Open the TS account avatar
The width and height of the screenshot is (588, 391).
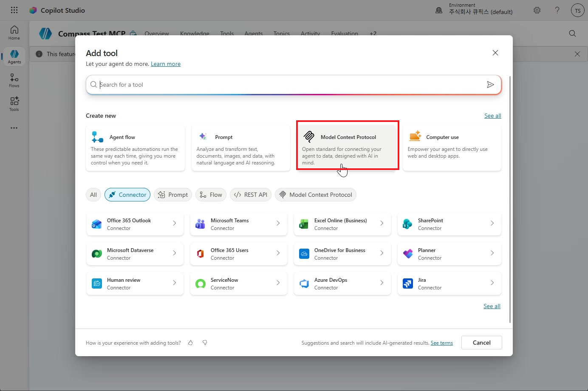click(x=577, y=11)
